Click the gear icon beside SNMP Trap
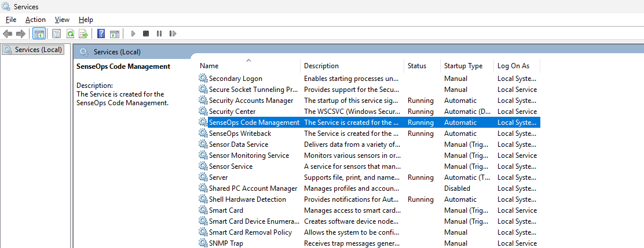Viewport: 644px width, 248px height. tap(203, 243)
